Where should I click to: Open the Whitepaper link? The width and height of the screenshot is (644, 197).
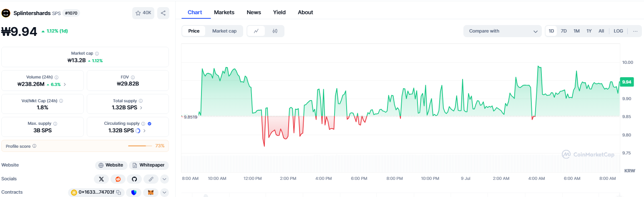click(x=149, y=165)
